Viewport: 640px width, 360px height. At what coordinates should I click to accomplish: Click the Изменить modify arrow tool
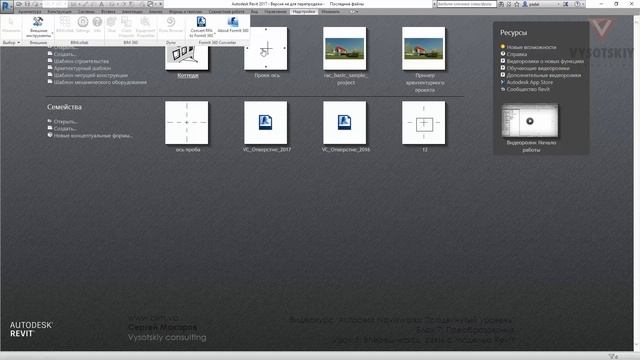(11, 24)
